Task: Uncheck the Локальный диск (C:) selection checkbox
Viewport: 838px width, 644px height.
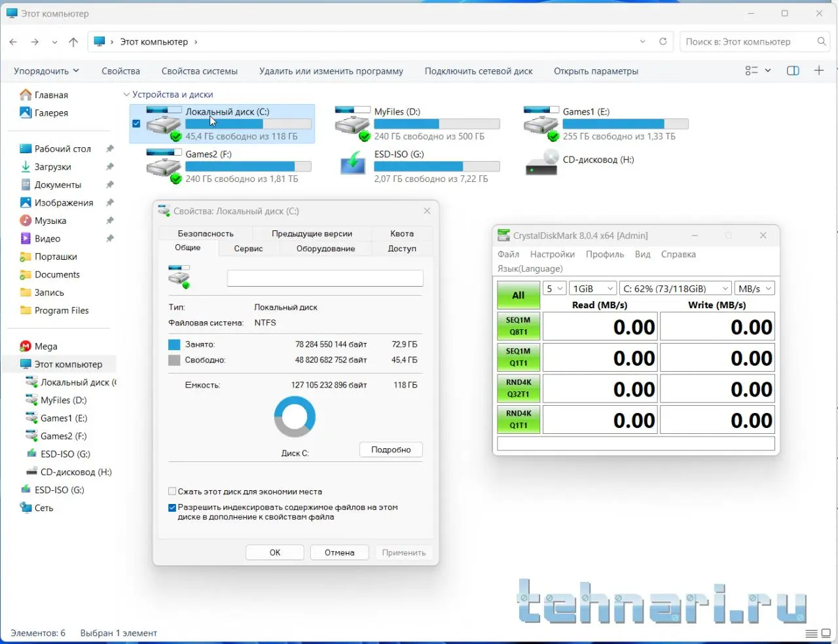Action: (136, 124)
